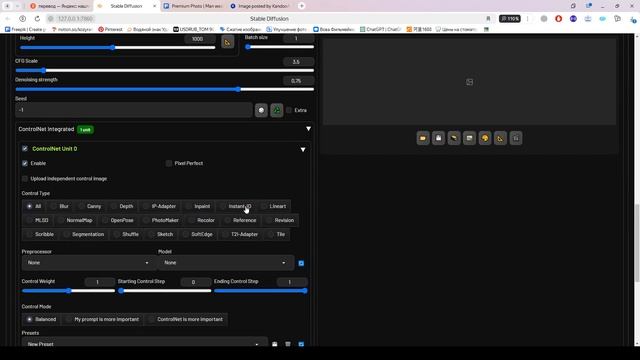The height and width of the screenshot is (360, 640).
Task: Reuse last seed with the green recycle icon
Action: [x=277, y=110]
